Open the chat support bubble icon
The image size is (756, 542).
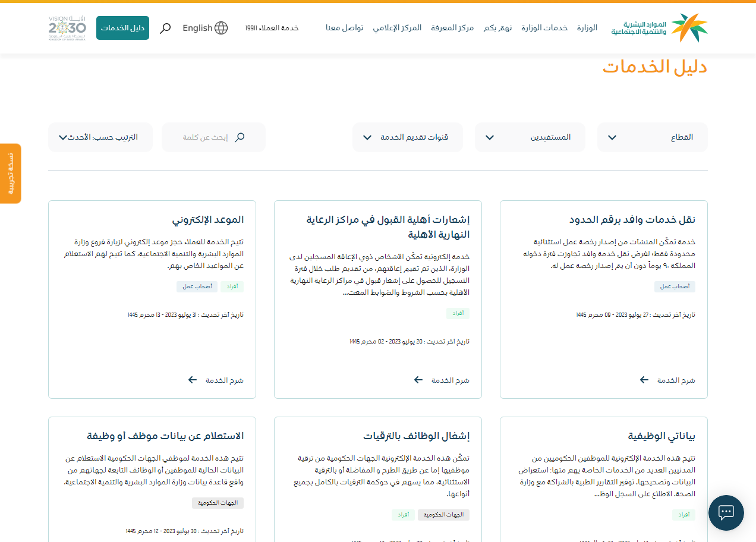coord(726,512)
